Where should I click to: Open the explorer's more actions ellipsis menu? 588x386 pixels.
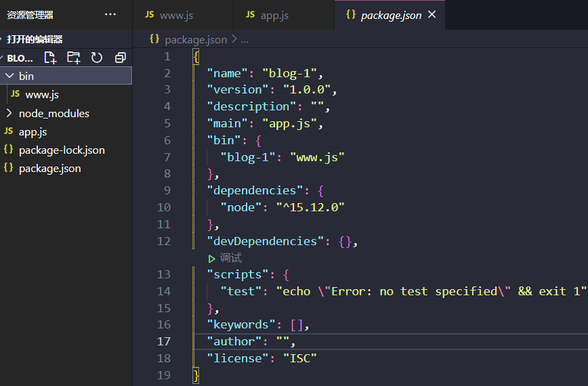point(110,15)
